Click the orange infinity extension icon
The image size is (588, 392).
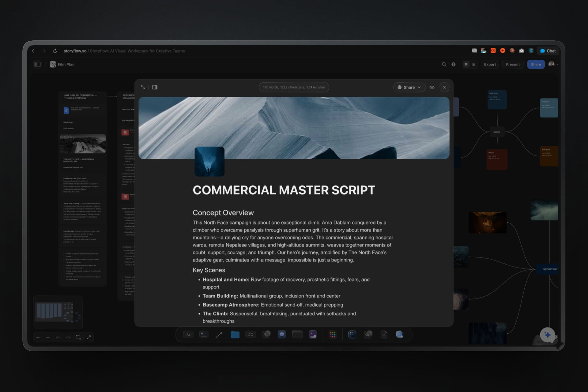[493, 51]
